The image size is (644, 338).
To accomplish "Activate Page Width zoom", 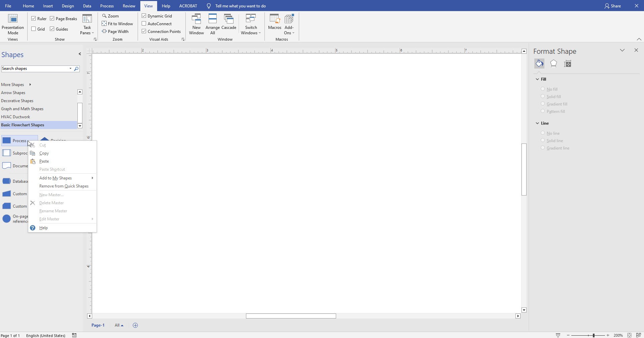I will (x=115, y=31).
